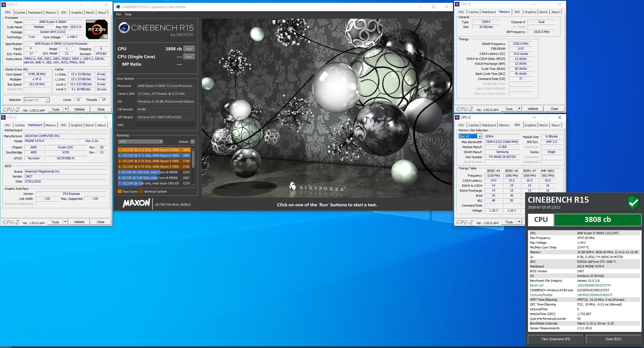Click the brown Identical System legend swatch
Screen dimensions: 644x348
(141, 191)
